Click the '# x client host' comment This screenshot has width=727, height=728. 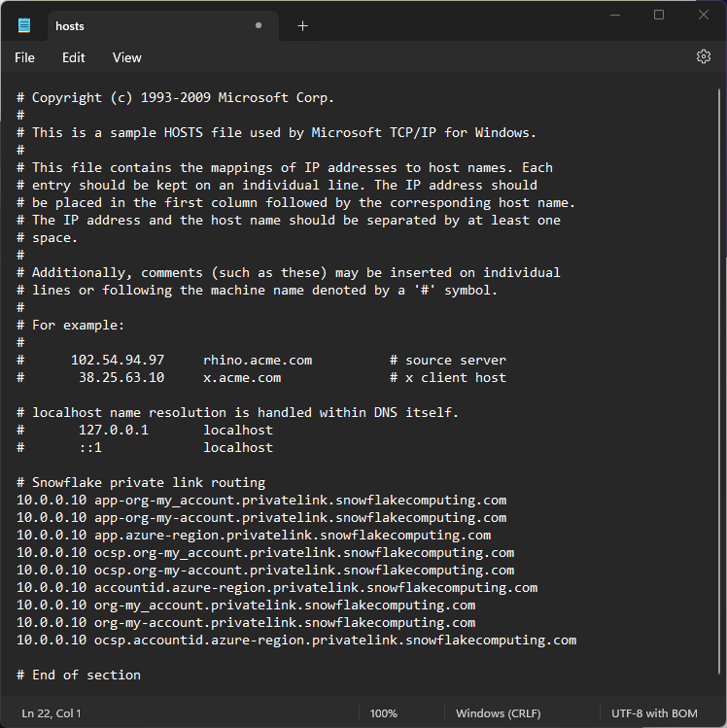[448, 377]
